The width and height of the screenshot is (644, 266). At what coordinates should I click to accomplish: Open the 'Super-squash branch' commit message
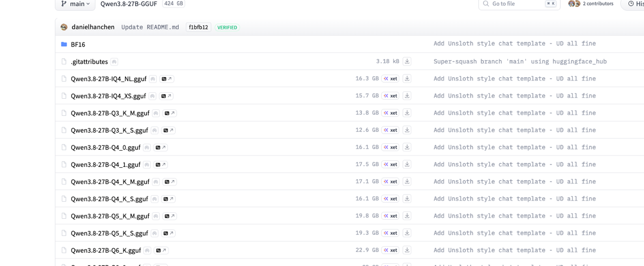[520, 62]
